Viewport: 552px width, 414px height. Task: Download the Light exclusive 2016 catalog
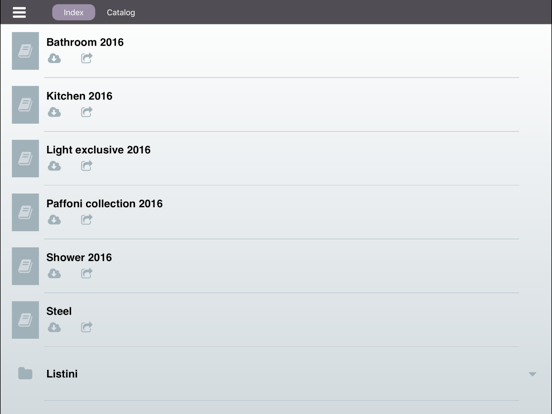coord(54,166)
